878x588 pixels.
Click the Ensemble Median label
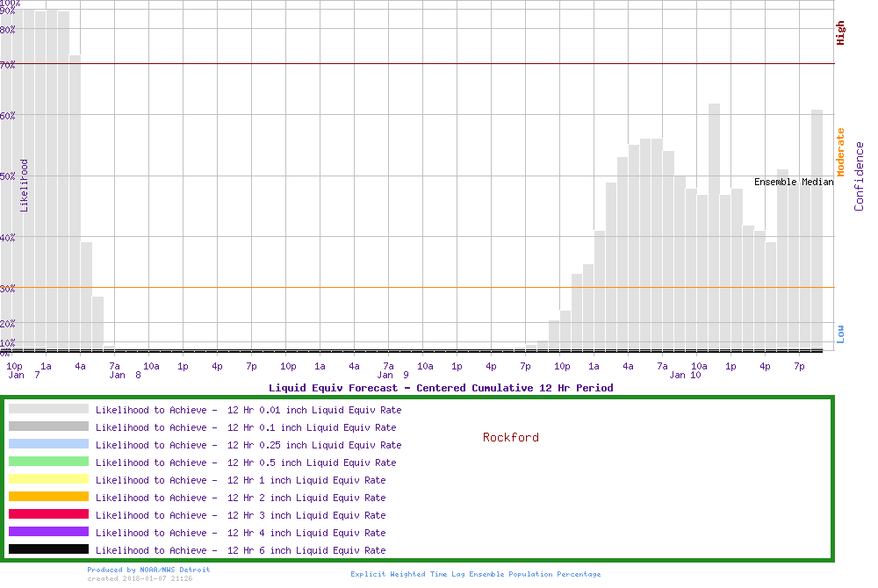794,182
